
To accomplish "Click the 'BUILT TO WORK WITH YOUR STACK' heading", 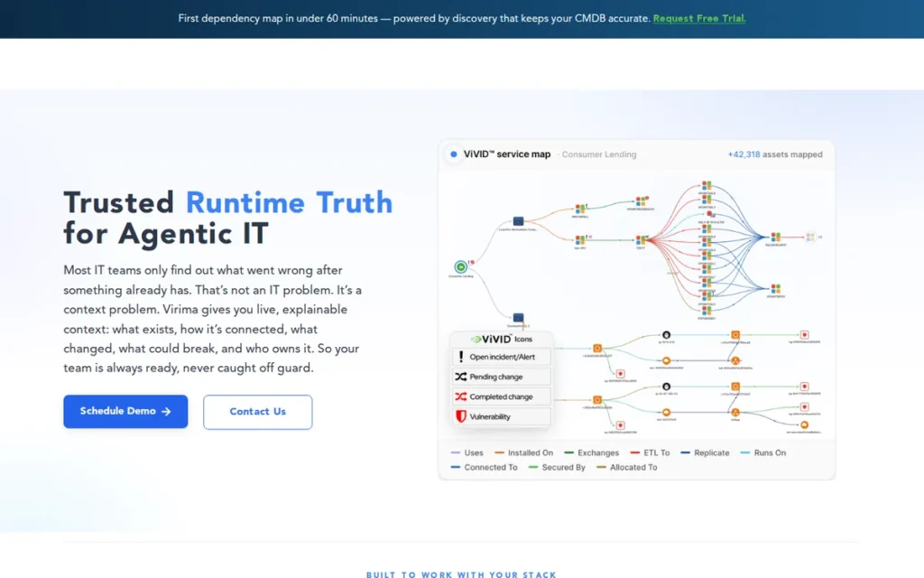I will pyautogui.click(x=461, y=573).
